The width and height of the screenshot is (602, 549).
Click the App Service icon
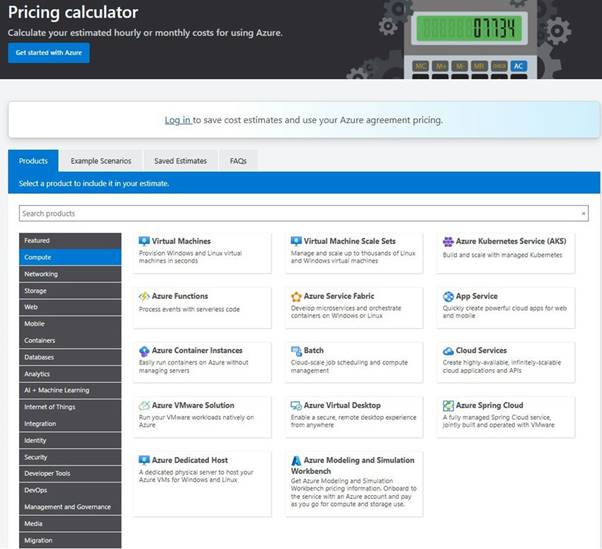(448, 296)
